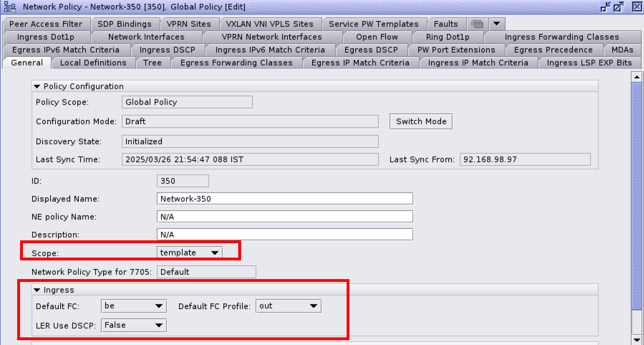
Task: Collapse the Policy Configuration section
Action: click(x=37, y=86)
